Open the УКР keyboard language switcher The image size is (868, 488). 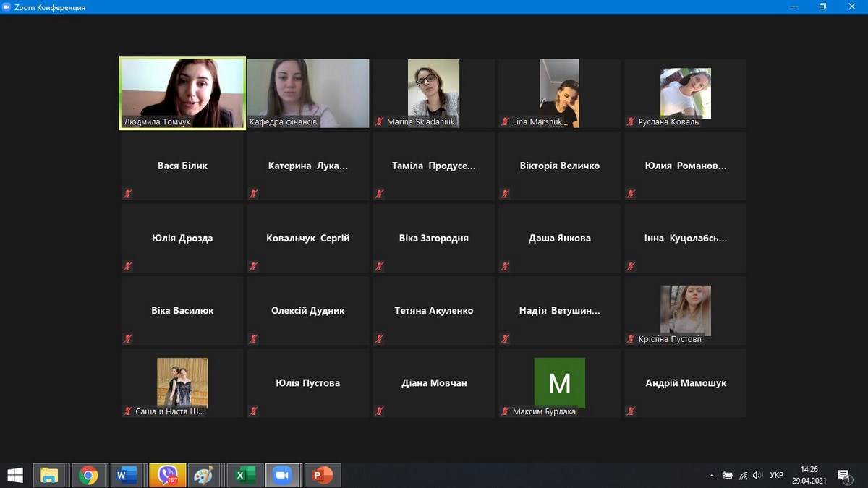coord(776,475)
